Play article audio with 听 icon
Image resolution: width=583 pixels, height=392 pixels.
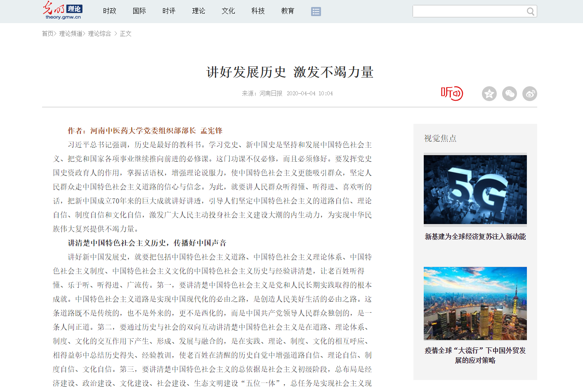pyautogui.click(x=452, y=93)
